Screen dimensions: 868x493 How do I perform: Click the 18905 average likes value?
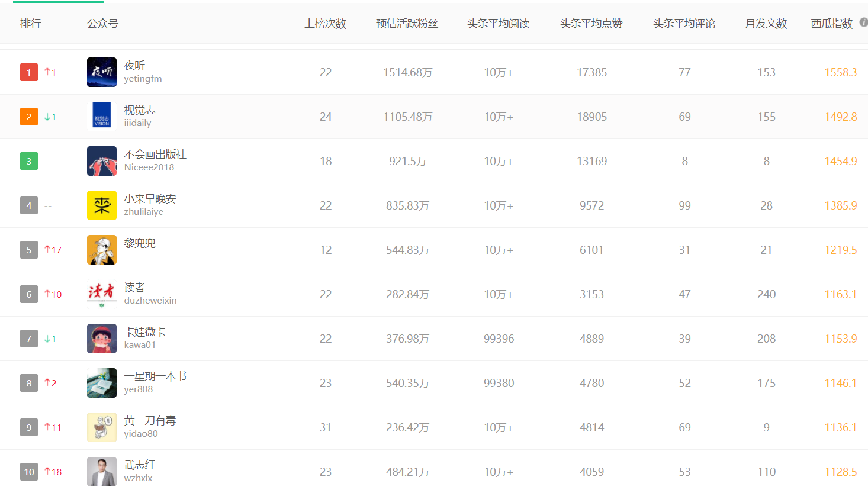[591, 117]
